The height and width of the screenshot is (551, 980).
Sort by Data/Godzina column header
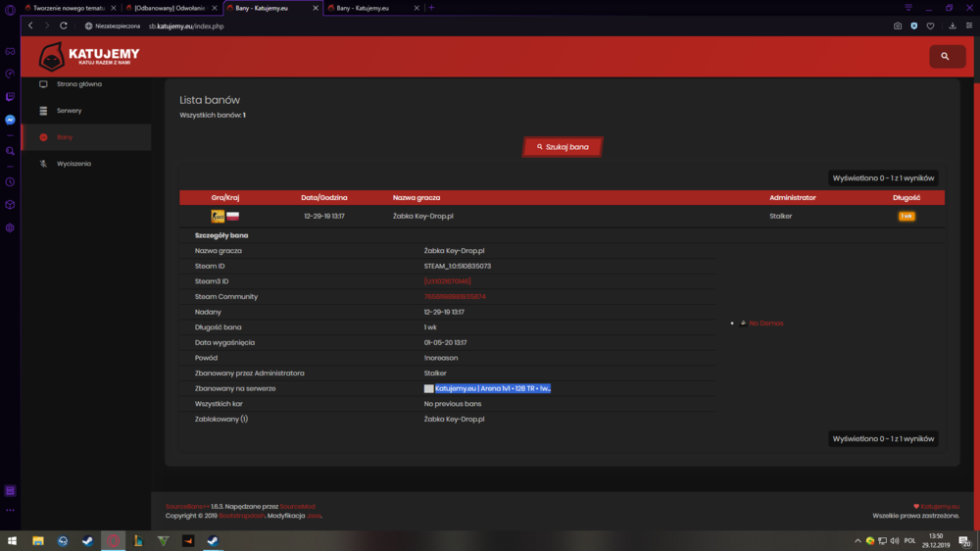[323, 198]
